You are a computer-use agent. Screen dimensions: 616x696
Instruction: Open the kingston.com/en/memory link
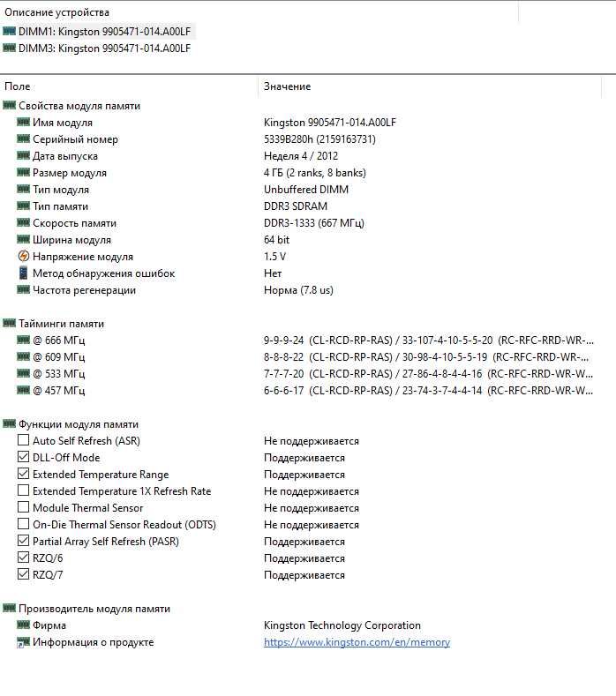[x=357, y=642]
